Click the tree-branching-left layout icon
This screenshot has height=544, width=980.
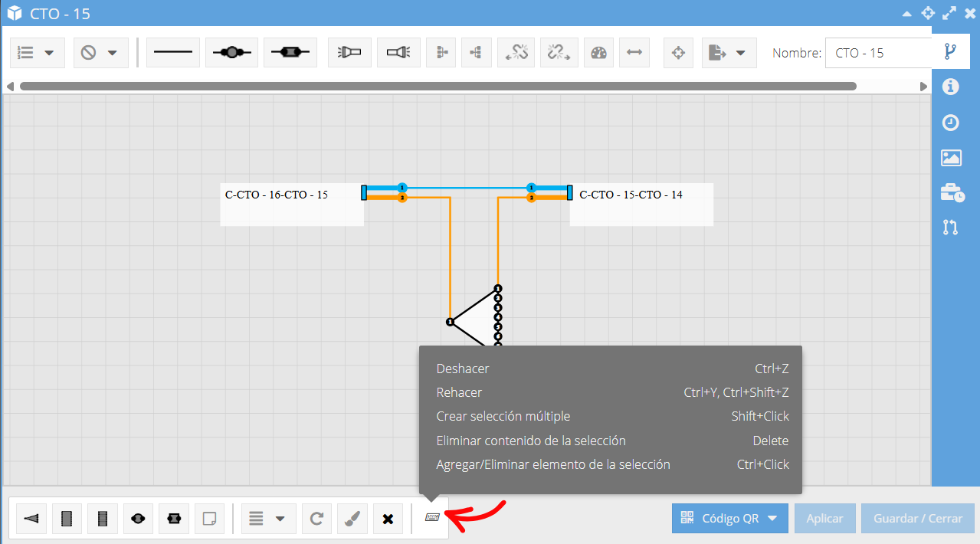476,53
